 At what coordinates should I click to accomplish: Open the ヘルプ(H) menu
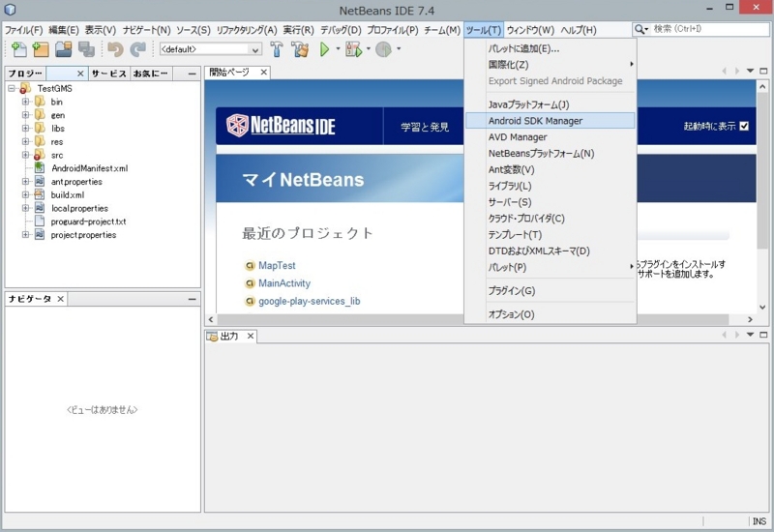point(578,30)
